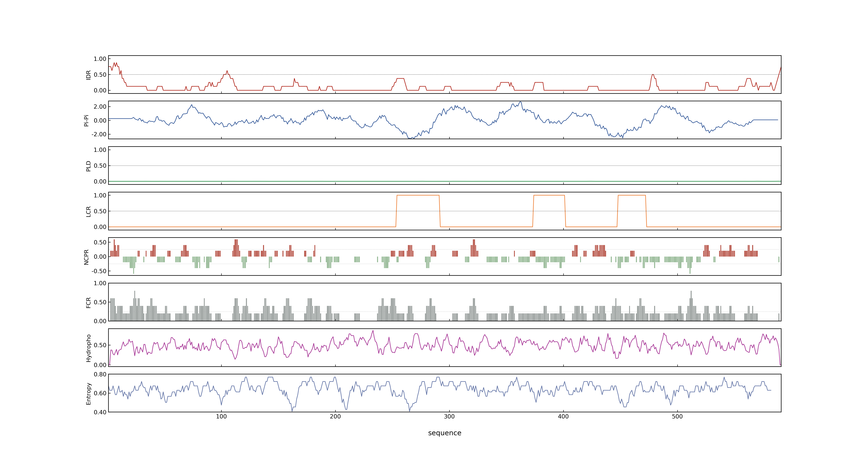Click the 0.00 tick of NCPR plot
868x463 pixels.
click(x=100, y=257)
